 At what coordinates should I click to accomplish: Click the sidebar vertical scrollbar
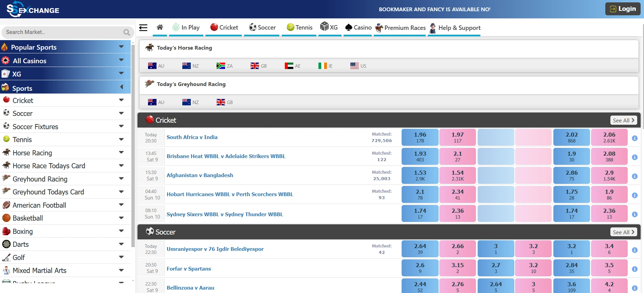click(133, 146)
